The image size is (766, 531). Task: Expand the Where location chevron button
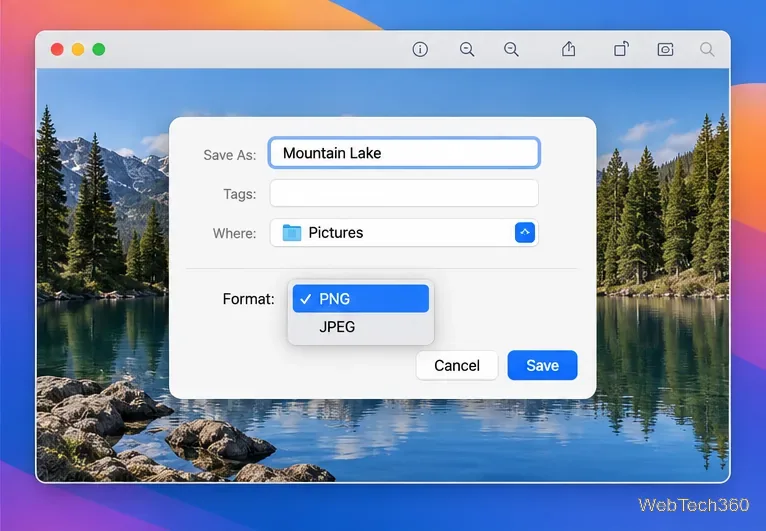[x=525, y=233]
